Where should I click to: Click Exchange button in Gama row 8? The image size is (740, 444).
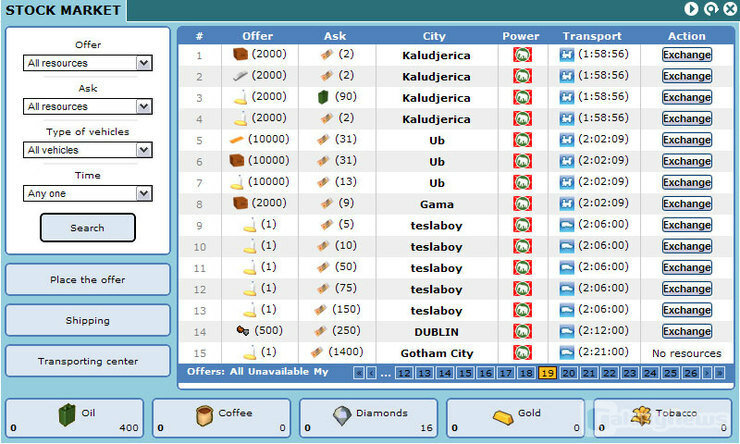[x=687, y=204]
